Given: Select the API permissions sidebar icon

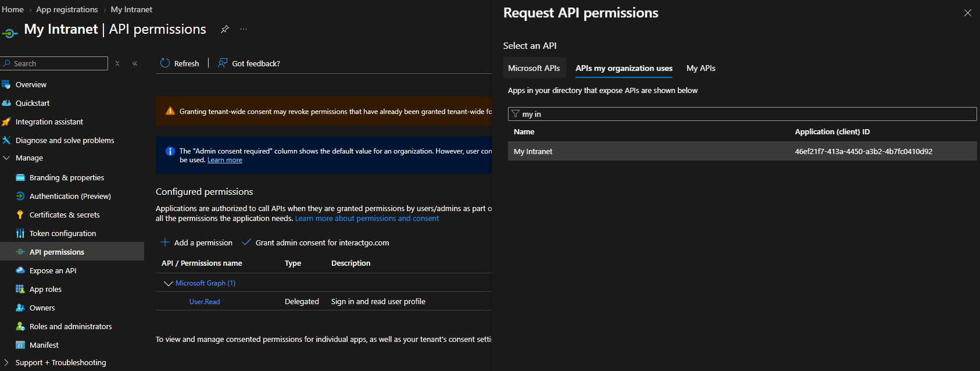Looking at the screenshot, I should [x=20, y=252].
